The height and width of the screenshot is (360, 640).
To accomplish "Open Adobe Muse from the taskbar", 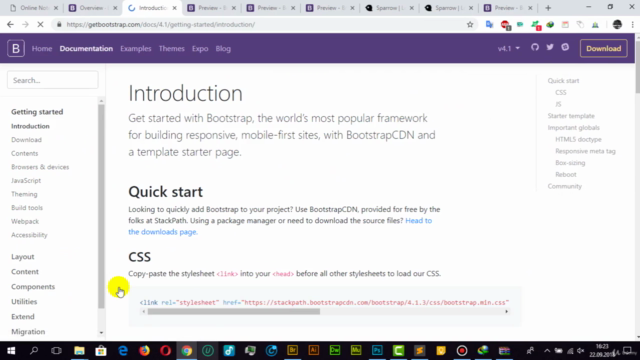I will coord(356,351).
